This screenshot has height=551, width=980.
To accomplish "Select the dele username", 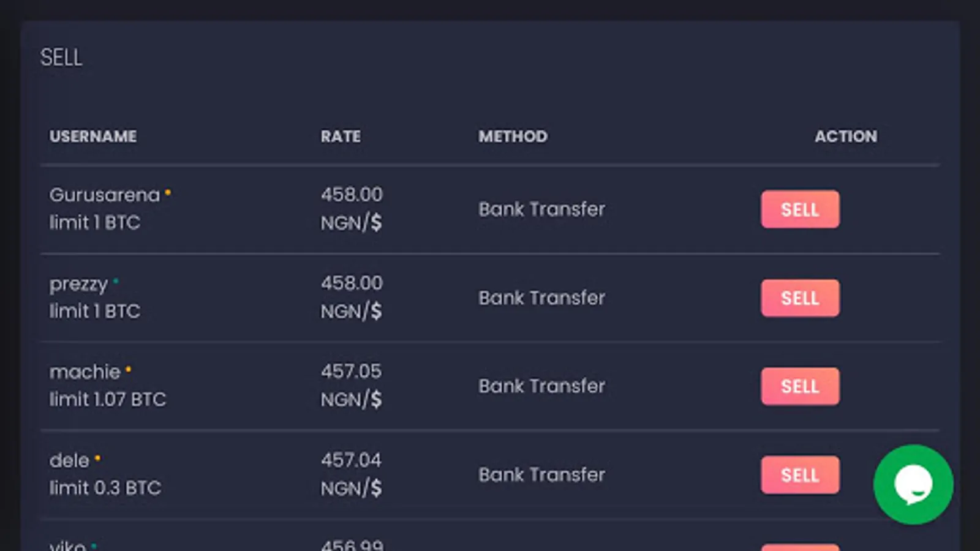I will coord(69,460).
